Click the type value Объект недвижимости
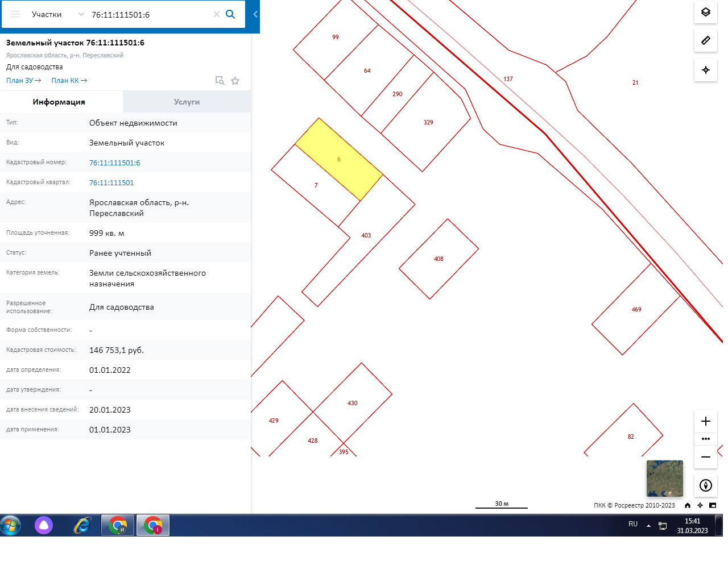728x582 pixels. tap(133, 123)
